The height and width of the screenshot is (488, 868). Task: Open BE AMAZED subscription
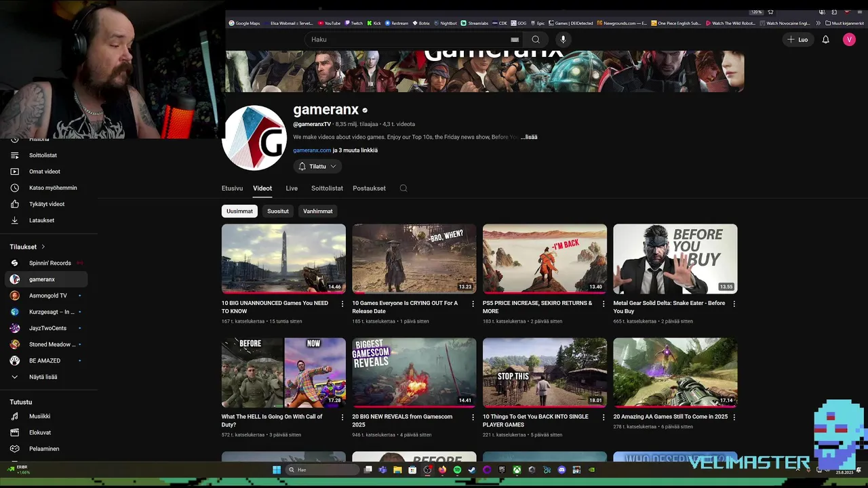point(46,361)
